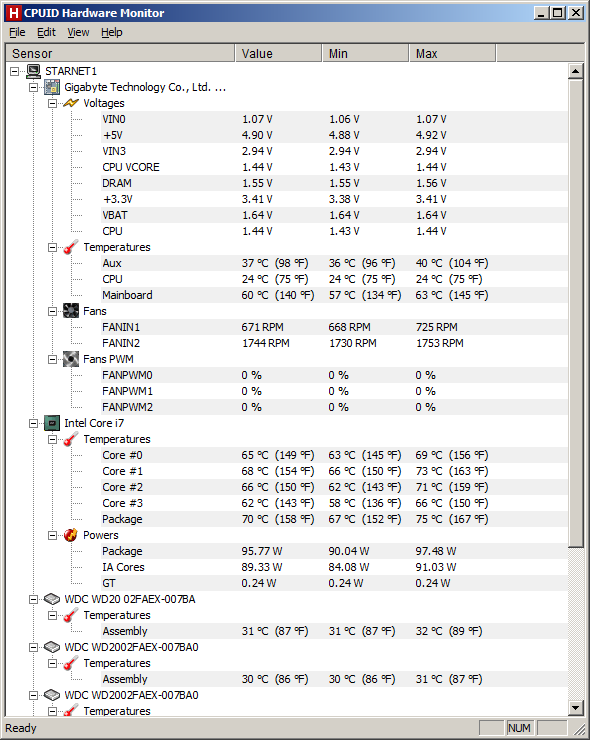Select the Core #1 temperature row
Screen dimensions: 590x740
[334, 471]
